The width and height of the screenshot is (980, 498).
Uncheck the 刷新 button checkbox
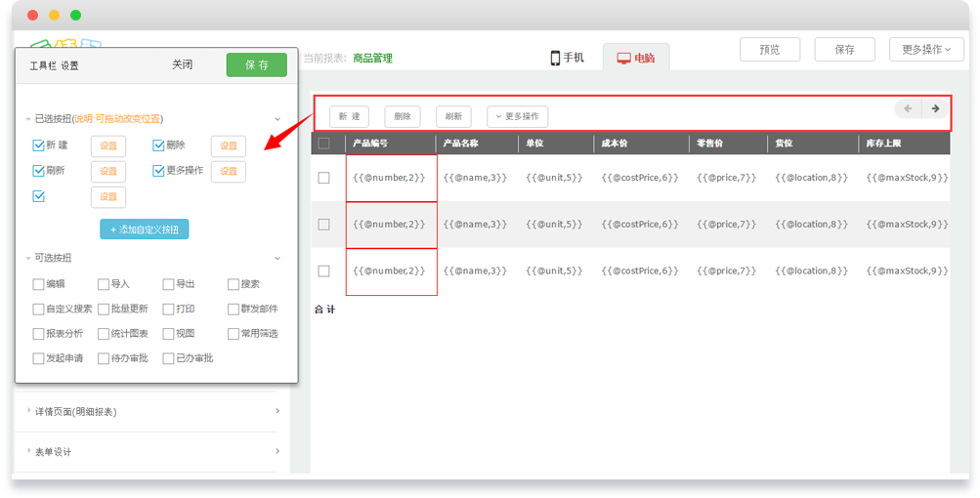pos(39,170)
